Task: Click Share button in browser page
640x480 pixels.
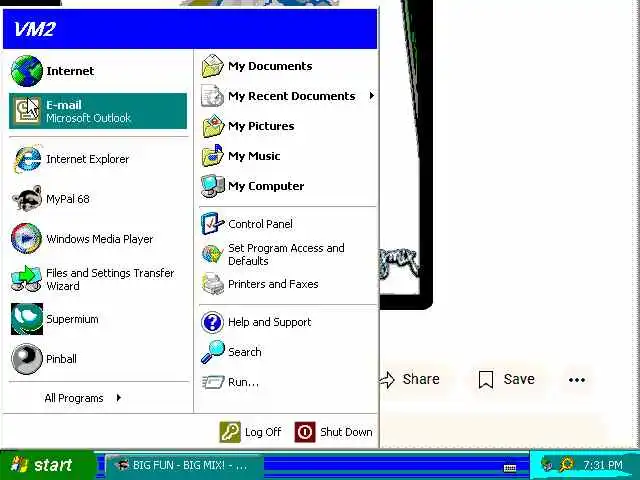Action: pyautogui.click(x=410, y=379)
